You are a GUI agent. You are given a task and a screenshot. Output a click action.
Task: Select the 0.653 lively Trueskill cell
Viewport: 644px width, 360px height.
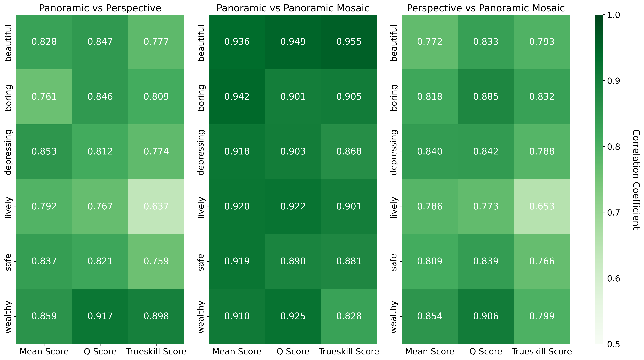[x=542, y=206]
